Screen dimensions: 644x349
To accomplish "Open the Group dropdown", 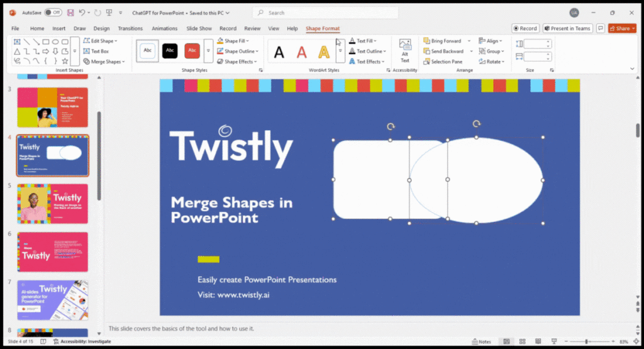I will (492, 52).
